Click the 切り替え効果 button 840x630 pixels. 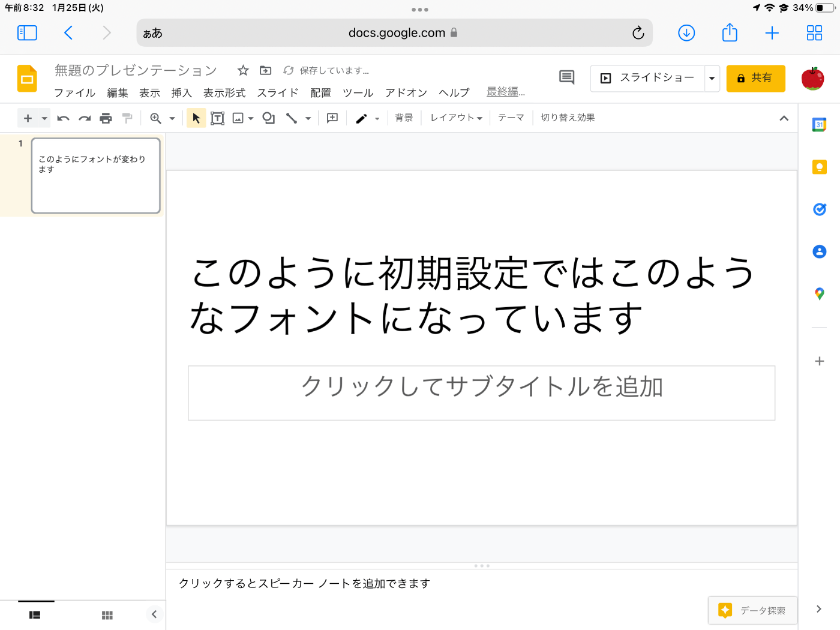point(568,118)
